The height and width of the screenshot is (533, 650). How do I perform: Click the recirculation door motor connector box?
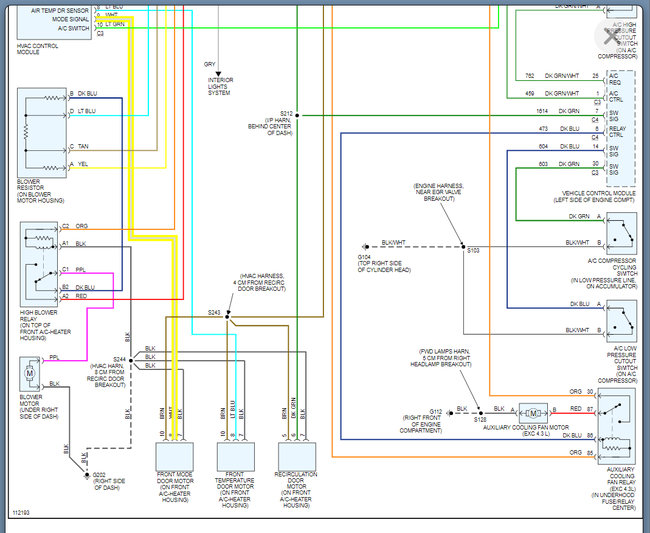pos(297,456)
